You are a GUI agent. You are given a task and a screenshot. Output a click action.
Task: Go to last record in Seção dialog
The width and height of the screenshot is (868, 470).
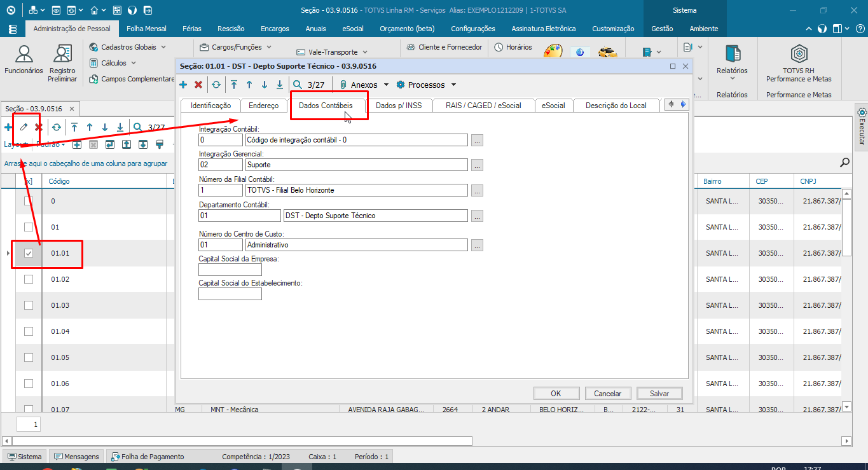pos(280,85)
